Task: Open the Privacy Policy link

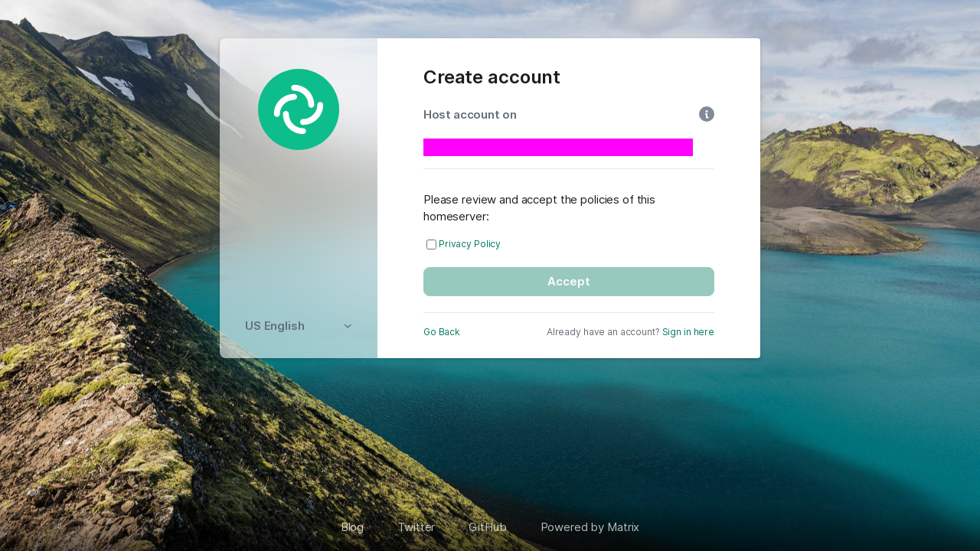Action: pos(469,244)
